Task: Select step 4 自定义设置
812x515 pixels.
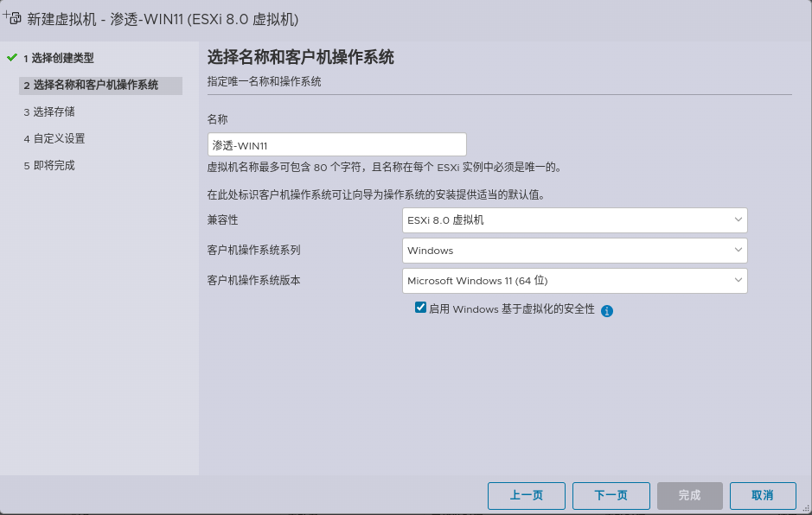Action: pyautogui.click(x=54, y=139)
